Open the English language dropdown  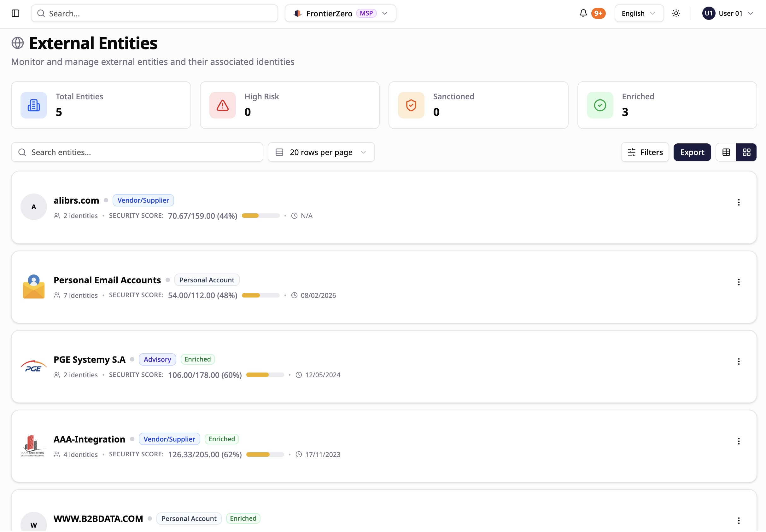pyautogui.click(x=639, y=13)
